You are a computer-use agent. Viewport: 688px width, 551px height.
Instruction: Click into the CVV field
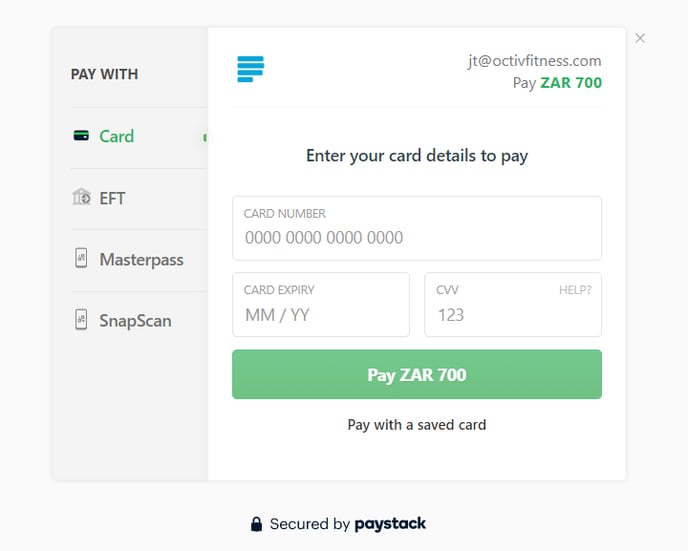click(x=513, y=304)
